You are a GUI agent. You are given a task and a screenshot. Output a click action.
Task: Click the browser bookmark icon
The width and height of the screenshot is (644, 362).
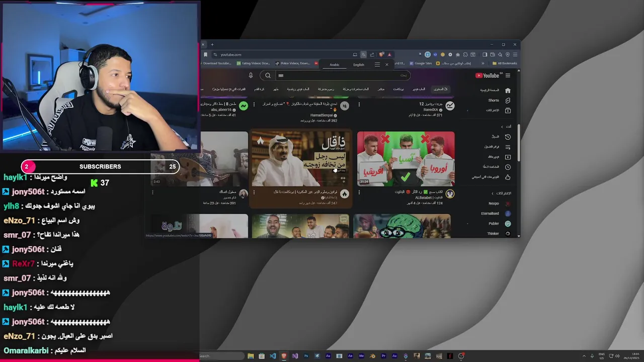click(205, 54)
